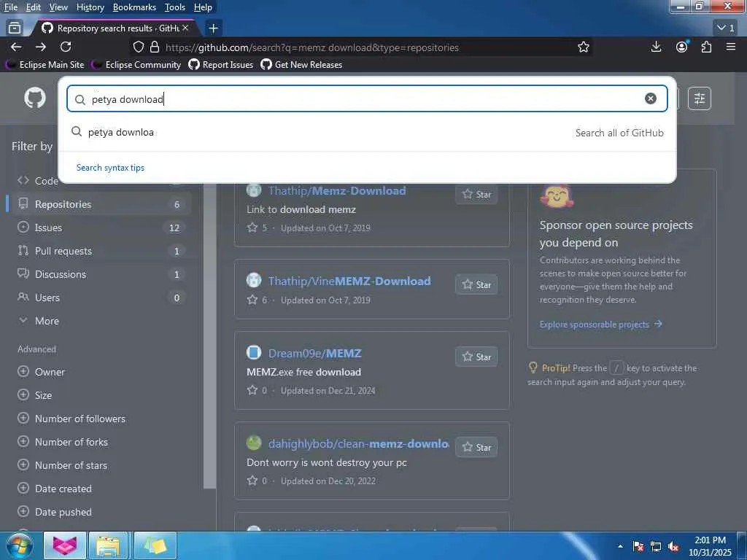The width and height of the screenshot is (747, 560).
Task: Open the Windows Start orb
Action: (20, 545)
